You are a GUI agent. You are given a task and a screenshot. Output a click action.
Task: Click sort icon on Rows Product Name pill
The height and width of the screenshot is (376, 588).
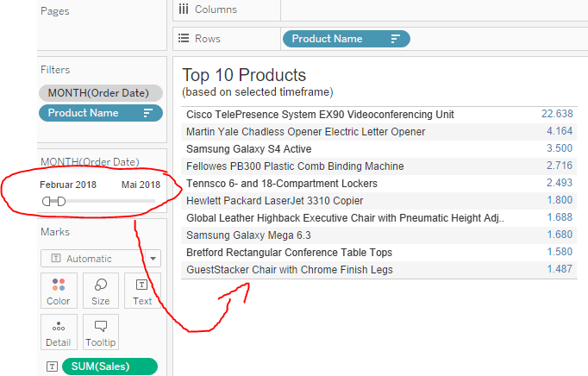[x=396, y=39]
